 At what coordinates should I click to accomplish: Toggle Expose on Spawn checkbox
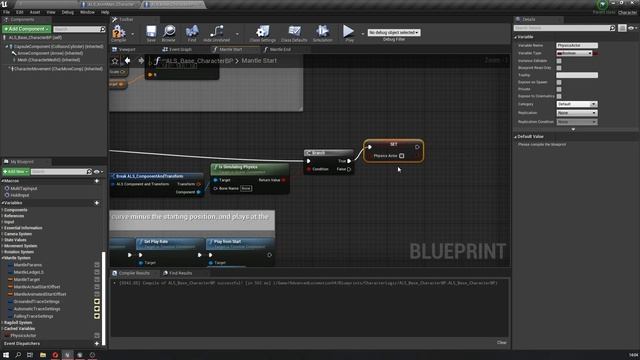(559, 82)
